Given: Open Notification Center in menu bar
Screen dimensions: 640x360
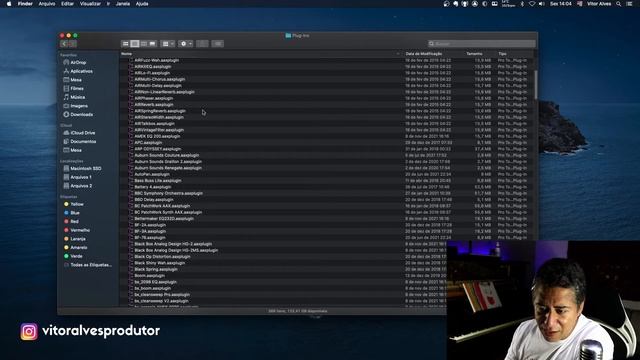Looking at the screenshot, I should pos(629,4).
